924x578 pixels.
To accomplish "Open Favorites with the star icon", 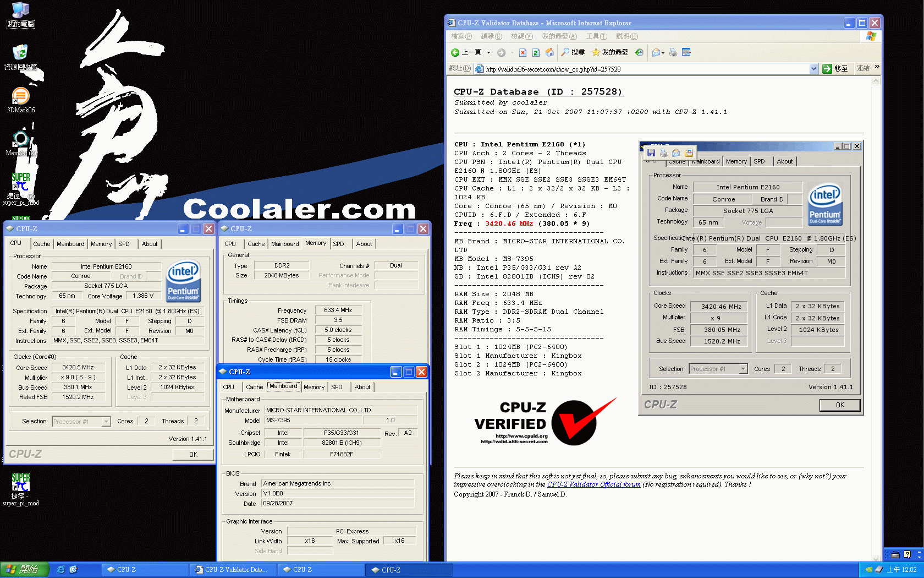I will point(596,52).
